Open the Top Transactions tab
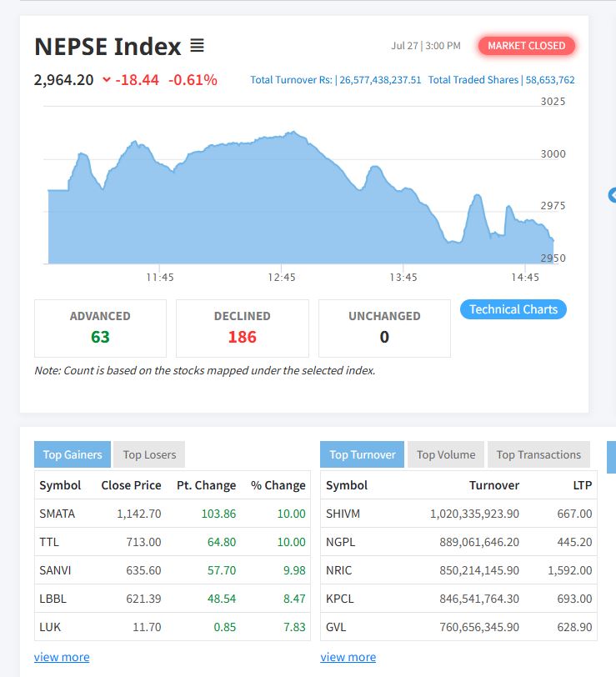616x677 pixels. [x=538, y=454]
